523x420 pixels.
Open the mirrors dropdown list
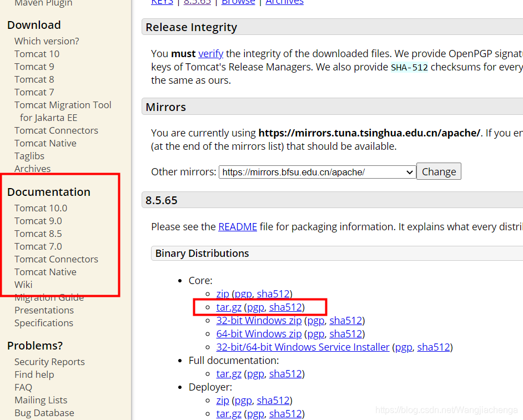(x=317, y=172)
